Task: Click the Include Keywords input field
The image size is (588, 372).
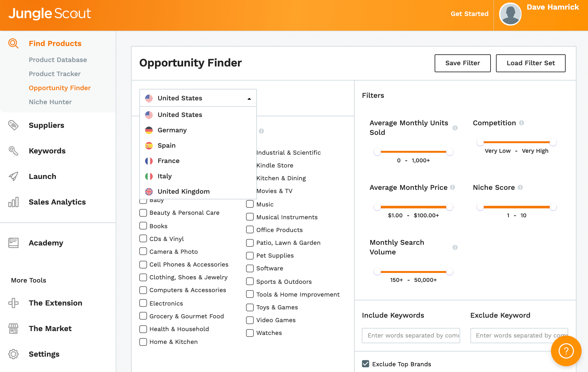Action: (x=411, y=336)
